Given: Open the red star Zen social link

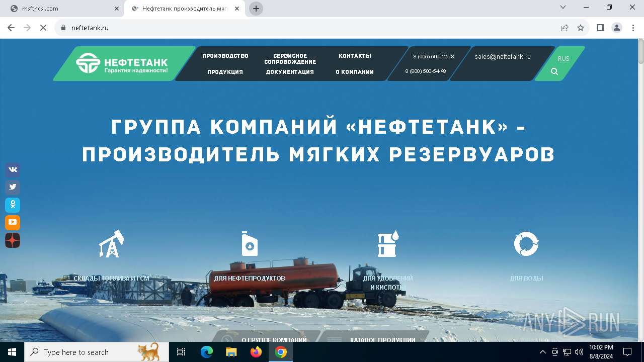Looking at the screenshot, I should tap(13, 240).
